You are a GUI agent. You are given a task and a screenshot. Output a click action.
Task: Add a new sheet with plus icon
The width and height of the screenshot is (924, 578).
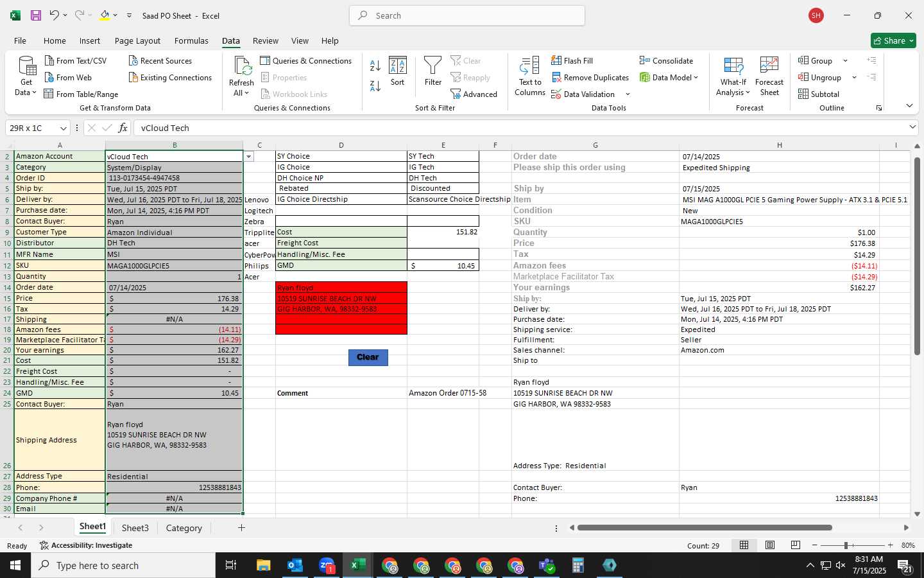(241, 528)
